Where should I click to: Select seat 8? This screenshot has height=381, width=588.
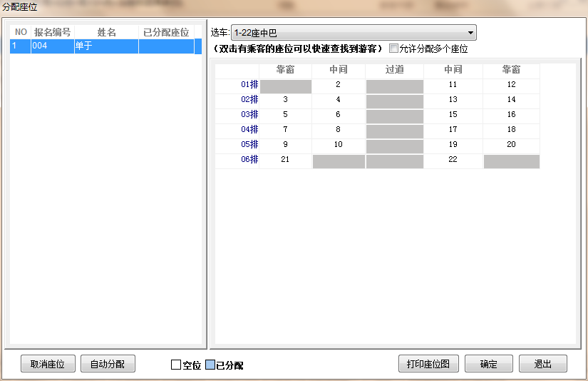pos(339,130)
